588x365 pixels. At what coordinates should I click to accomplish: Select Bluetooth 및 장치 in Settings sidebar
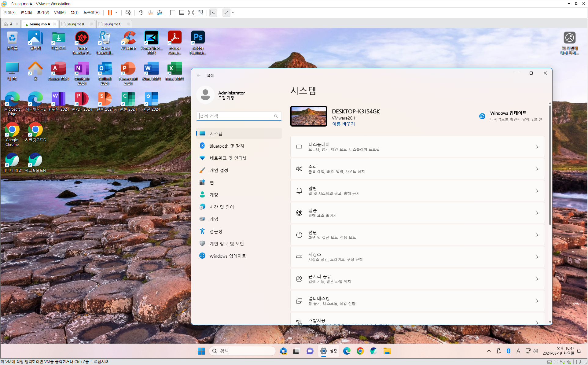coord(227,146)
